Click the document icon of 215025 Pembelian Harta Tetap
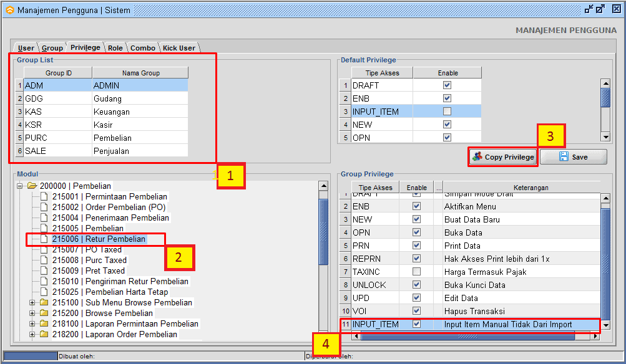626x364 pixels. (x=44, y=292)
